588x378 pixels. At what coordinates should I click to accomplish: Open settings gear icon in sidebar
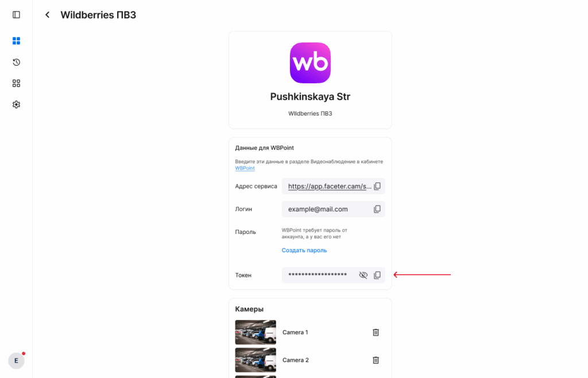pos(16,105)
